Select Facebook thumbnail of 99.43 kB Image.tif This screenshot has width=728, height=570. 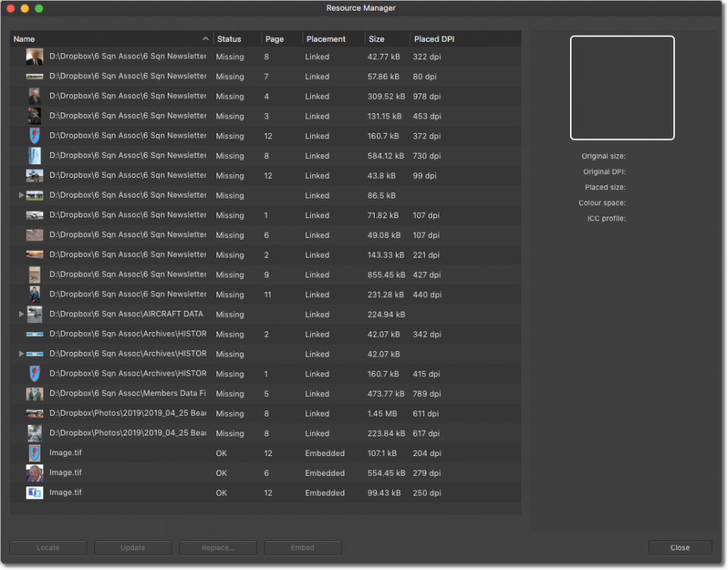pyautogui.click(x=34, y=492)
